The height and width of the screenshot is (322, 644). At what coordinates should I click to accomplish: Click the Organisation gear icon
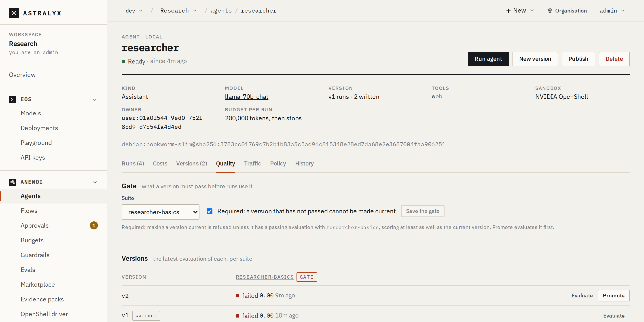click(x=550, y=11)
